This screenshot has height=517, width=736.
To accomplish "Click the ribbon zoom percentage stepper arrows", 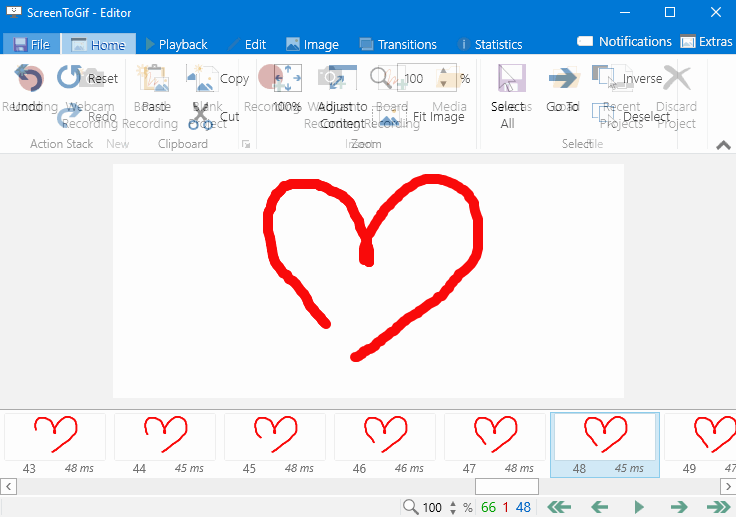I will [443, 78].
